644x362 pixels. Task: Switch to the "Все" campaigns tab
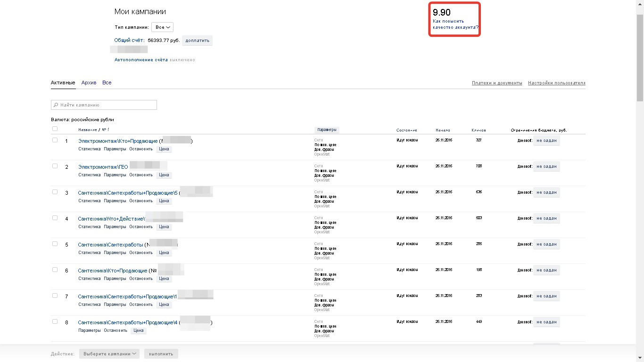[107, 83]
